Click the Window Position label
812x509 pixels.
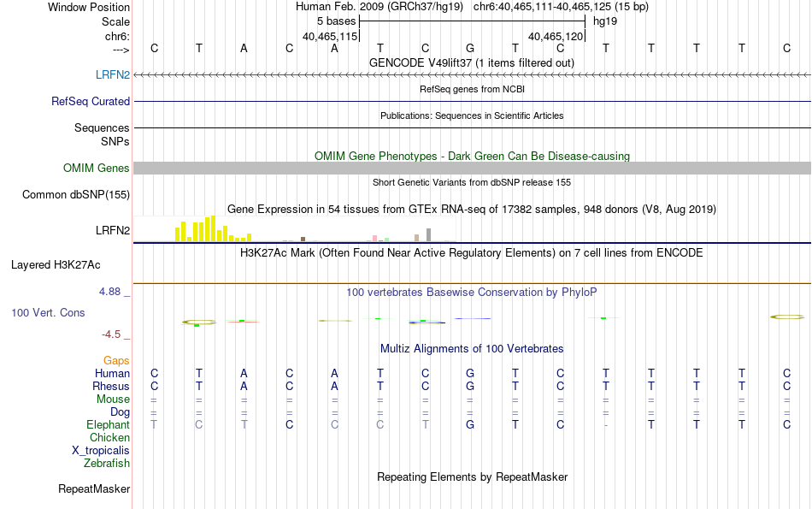point(89,7)
